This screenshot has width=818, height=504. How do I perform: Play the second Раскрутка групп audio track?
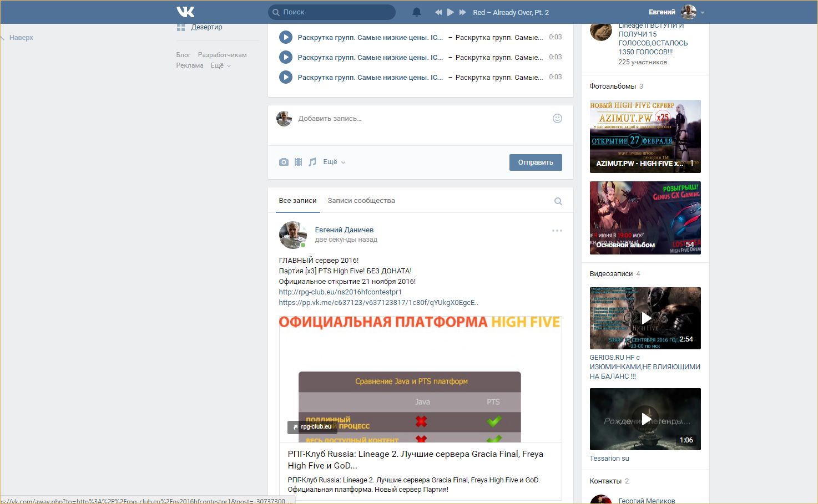(x=285, y=57)
